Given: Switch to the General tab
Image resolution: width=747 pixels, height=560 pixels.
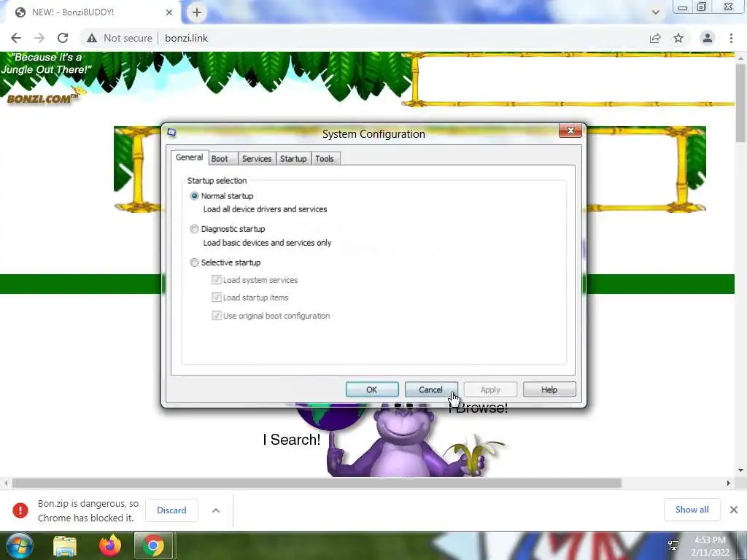Looking at the screenshot, I should pyautogui.click(x=189, y=157).
